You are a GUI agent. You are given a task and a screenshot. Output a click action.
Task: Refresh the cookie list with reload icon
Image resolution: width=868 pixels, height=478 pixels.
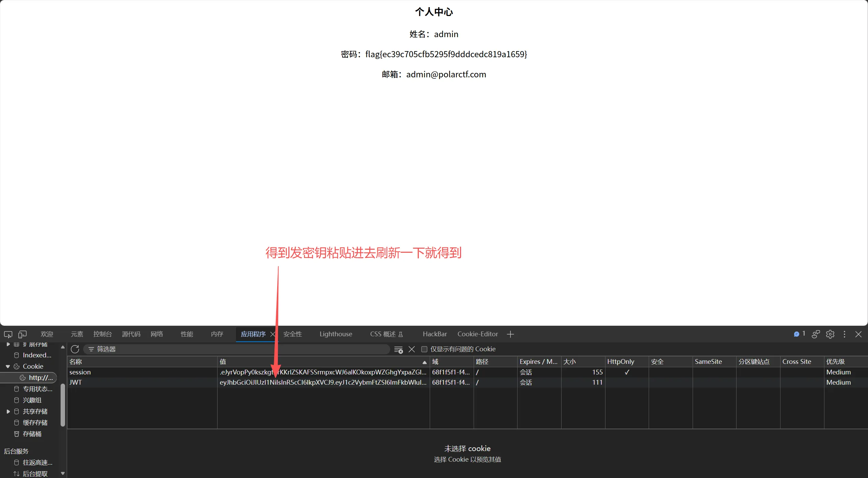tap(75, 349)
